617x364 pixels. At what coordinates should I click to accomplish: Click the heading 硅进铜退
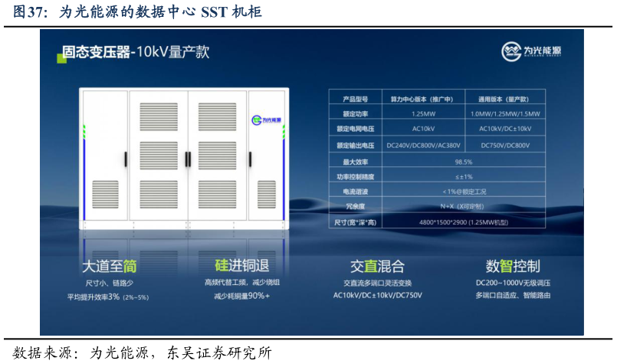(x=242, y=265)
